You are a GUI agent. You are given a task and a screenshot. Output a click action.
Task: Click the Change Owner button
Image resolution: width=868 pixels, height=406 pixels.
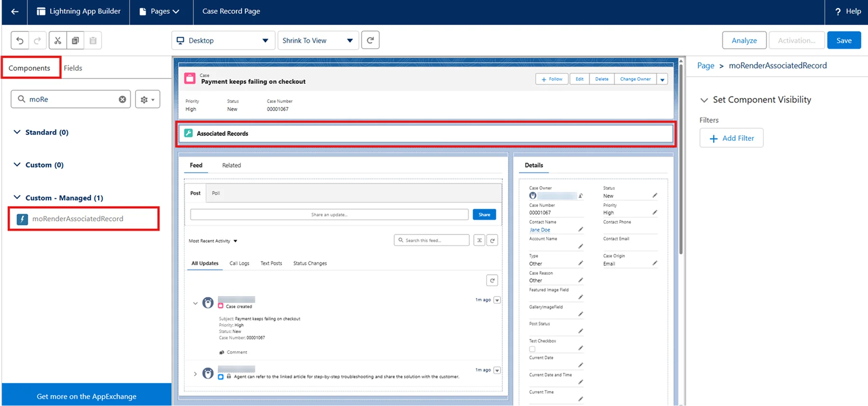pos(635,79)
